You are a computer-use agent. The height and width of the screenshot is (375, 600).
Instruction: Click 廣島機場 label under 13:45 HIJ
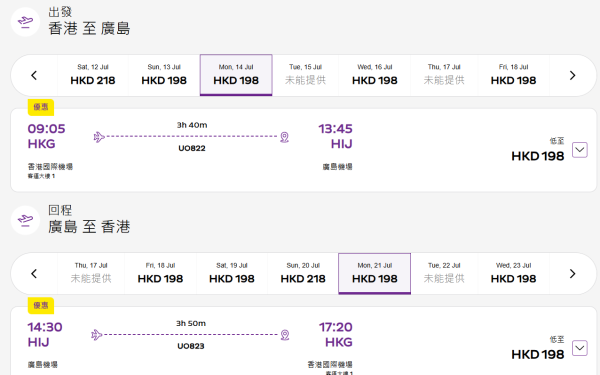[337, 166]
